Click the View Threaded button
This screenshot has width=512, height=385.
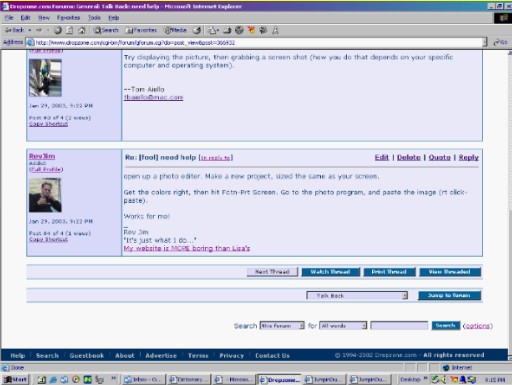(x=450, y=272)
